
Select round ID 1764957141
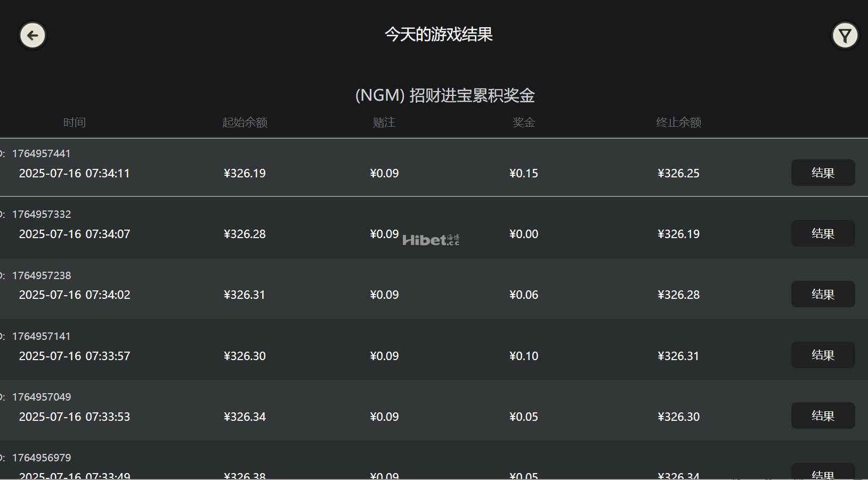(x=41, y=336)
